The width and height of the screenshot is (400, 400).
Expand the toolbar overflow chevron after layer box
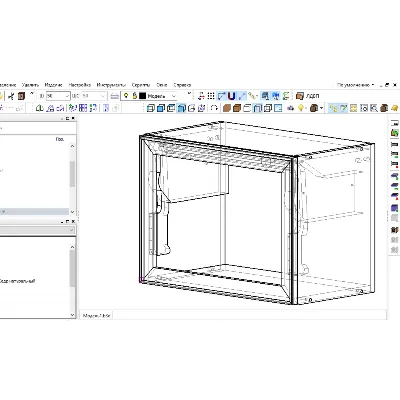[189, 94]
